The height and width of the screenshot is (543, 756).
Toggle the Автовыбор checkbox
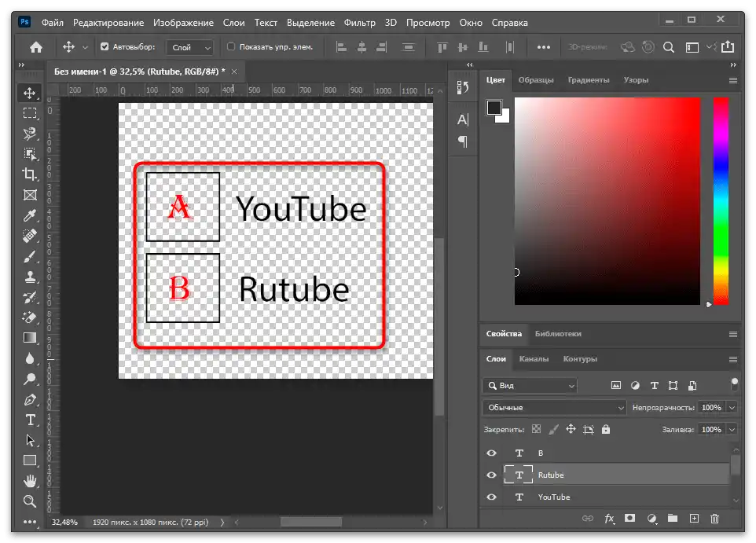pyautogui.click(x=105, y=47)
